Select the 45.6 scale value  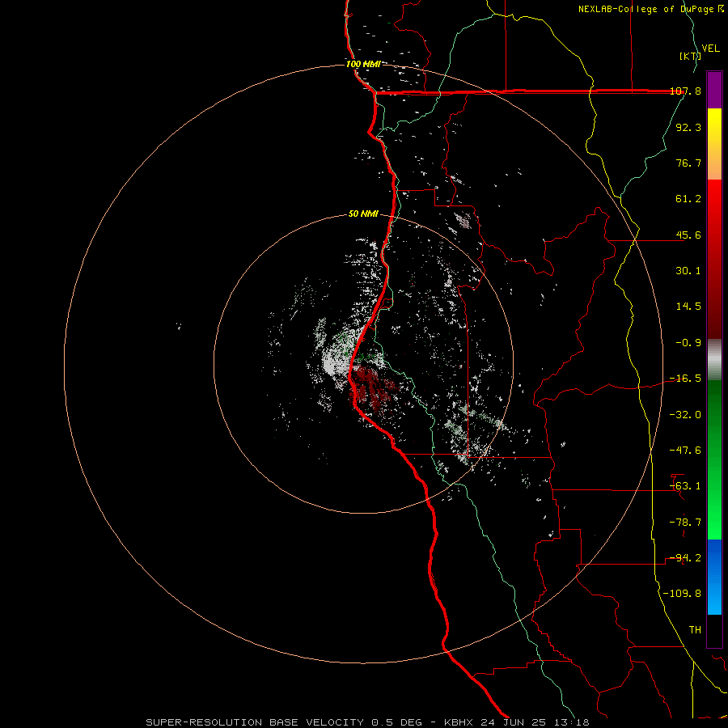[688, 235]
